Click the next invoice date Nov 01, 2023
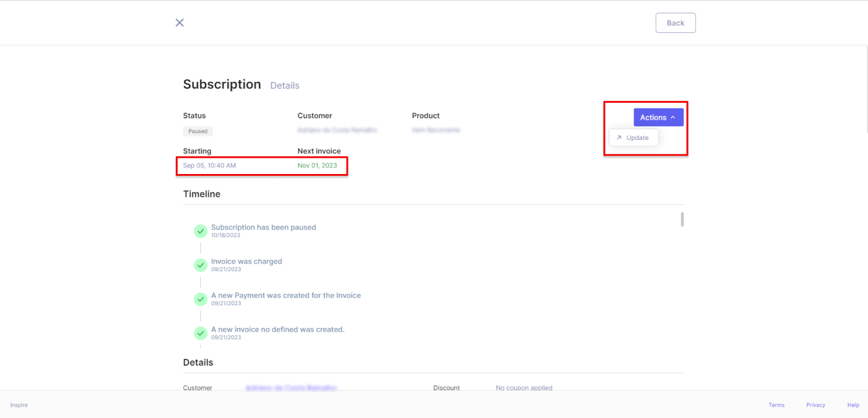Viewport: 868px width, 418px height. tap(317, 166)
